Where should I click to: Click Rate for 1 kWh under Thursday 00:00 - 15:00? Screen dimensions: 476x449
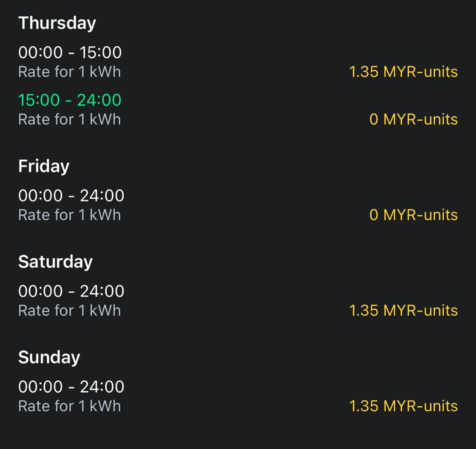point(69,72)
